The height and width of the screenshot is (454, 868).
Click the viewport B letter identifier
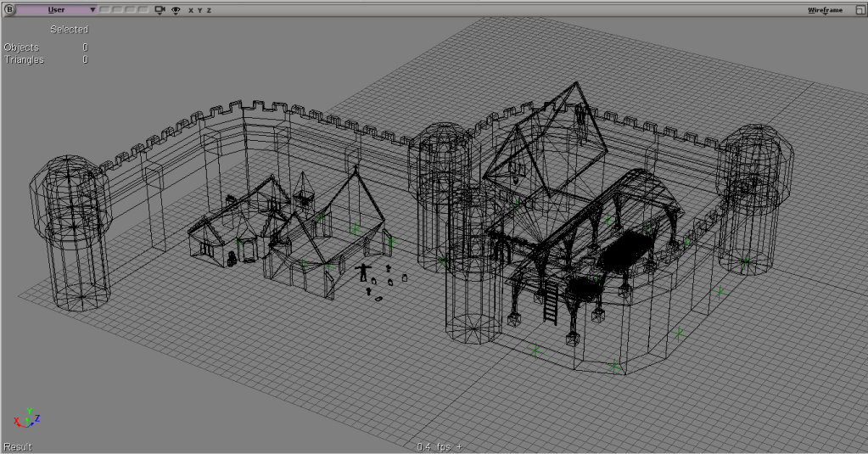[9, 9]
